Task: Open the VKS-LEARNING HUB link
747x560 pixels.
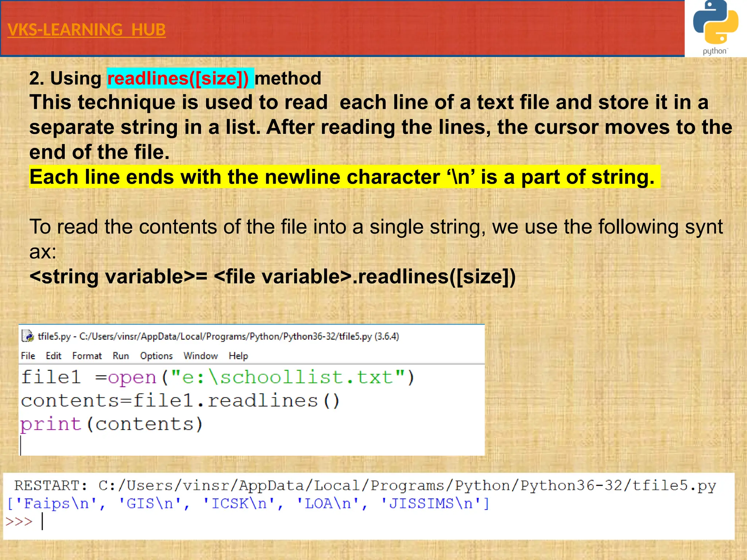Action: tap(86, 30)
